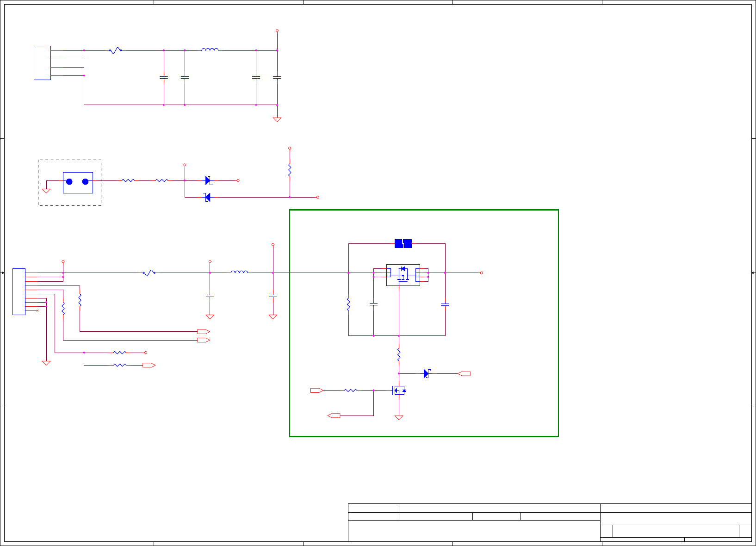Select the small N-channel MOSFET near the green box bottom
This screenshot has height=546, width=756.
pos(399,391)
